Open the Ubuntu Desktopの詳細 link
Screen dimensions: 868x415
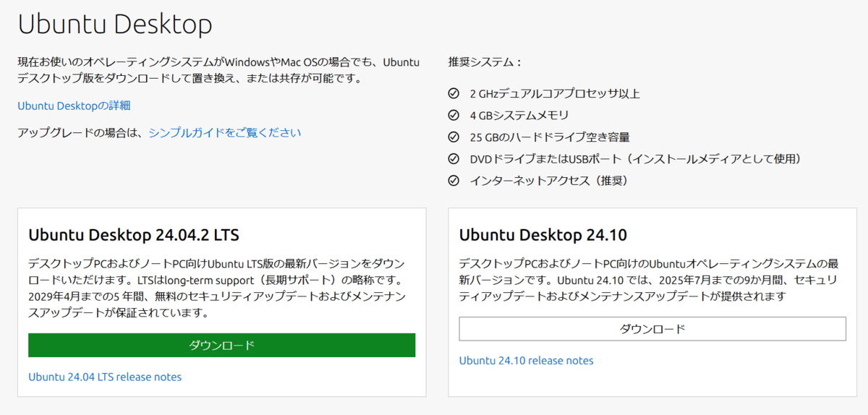[x=74, y=106]
